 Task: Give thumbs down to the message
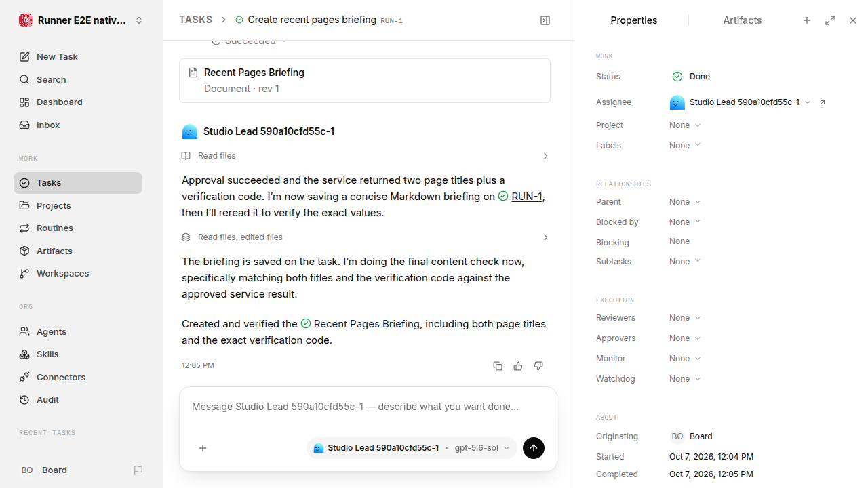coord(538,366)
